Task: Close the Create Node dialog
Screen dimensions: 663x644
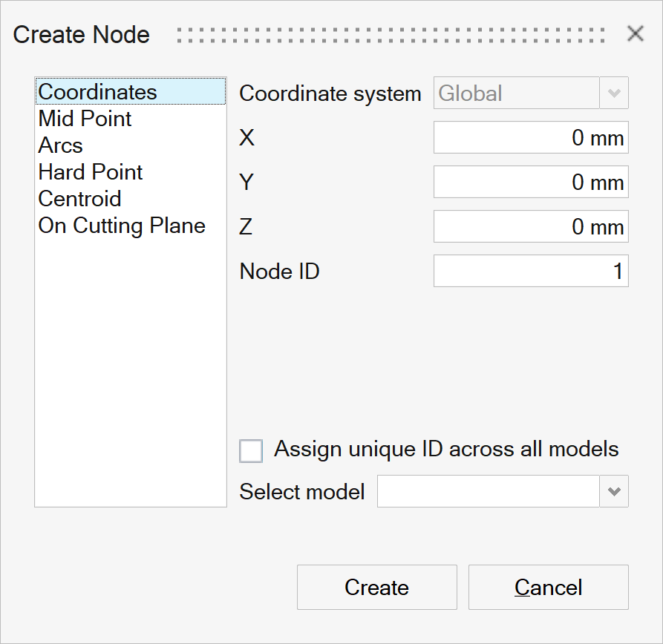Action: coord(635,33)
